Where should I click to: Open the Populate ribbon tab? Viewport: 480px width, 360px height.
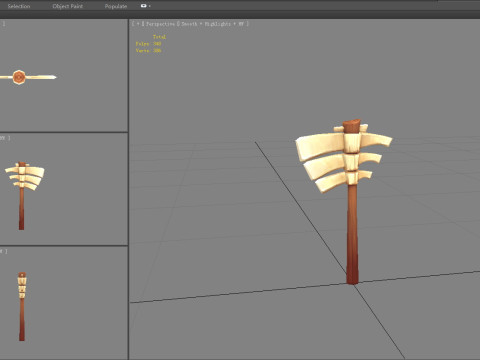[116, 6]
